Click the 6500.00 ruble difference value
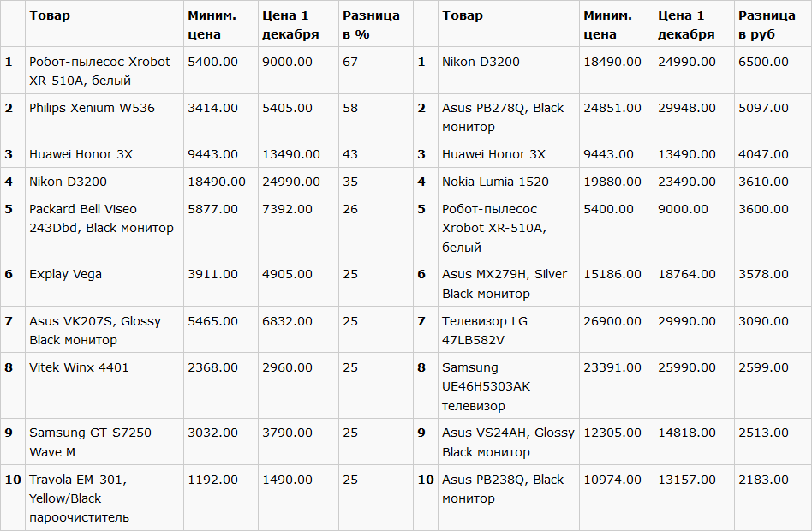812x531 pixels. click(763, 62)
